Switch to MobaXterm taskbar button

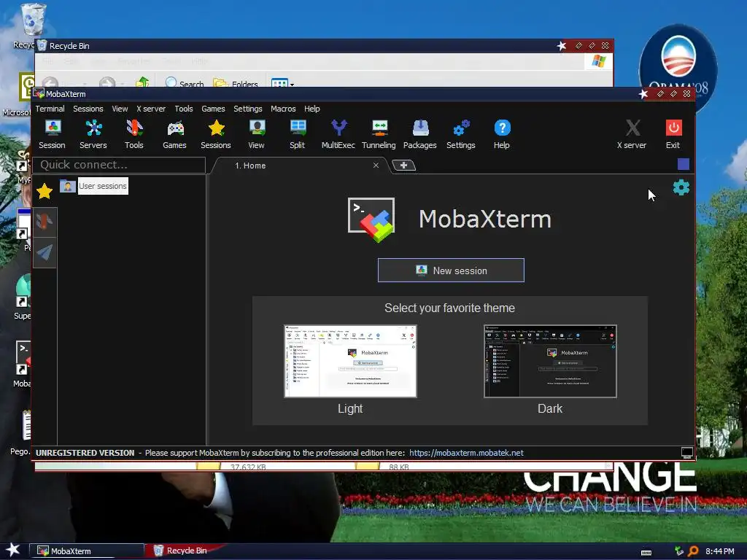(x=87, y=551)
